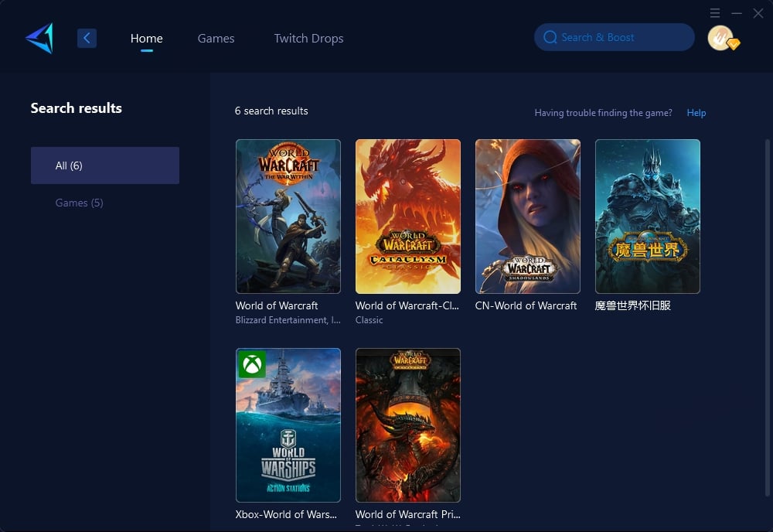Click the gold membership badge on avatar
Screen dimensions: 773x532
[734, 44]
